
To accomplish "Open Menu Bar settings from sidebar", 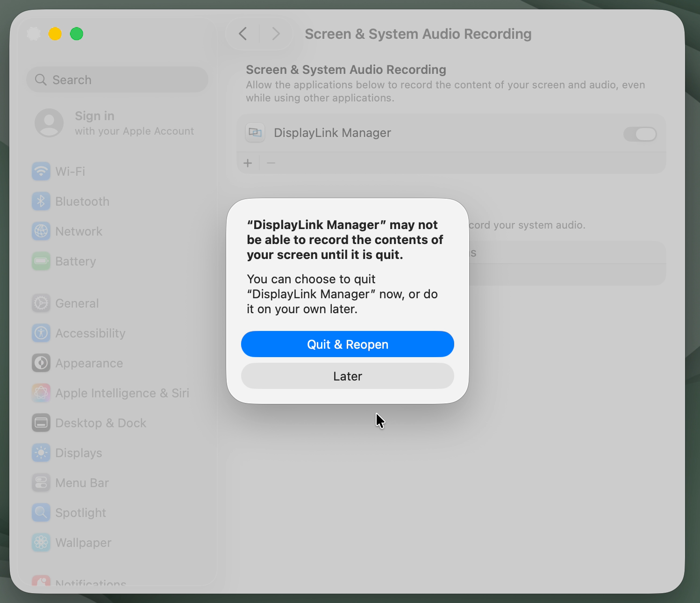I will click(x=41, y=482).
